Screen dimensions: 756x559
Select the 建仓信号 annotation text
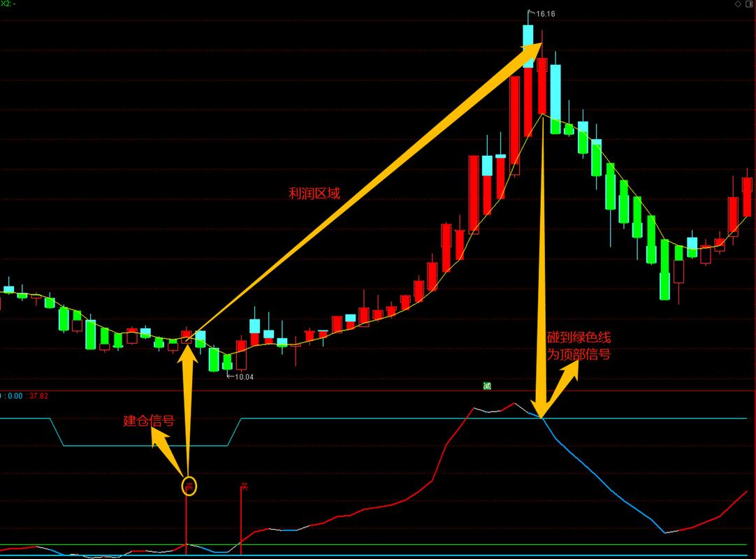(149, 421)
